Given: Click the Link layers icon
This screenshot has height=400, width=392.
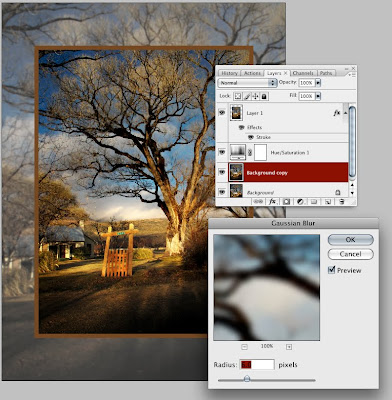Looking at the screenshot, I should 258,202.
